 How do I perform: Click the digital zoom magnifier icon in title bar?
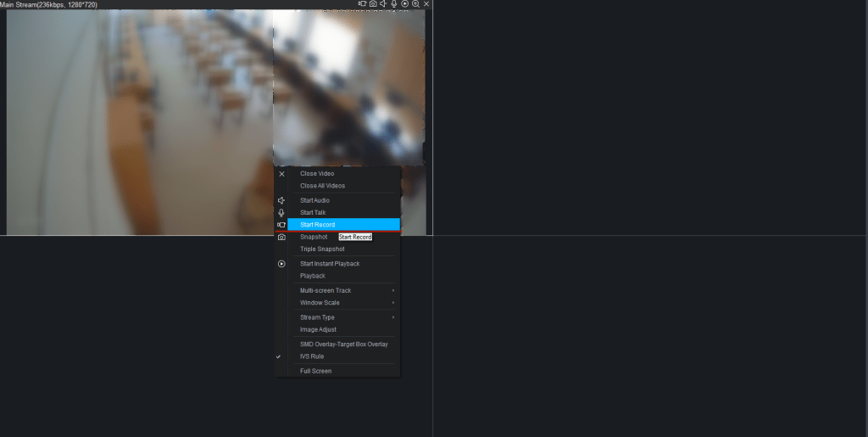coord(415,4)
